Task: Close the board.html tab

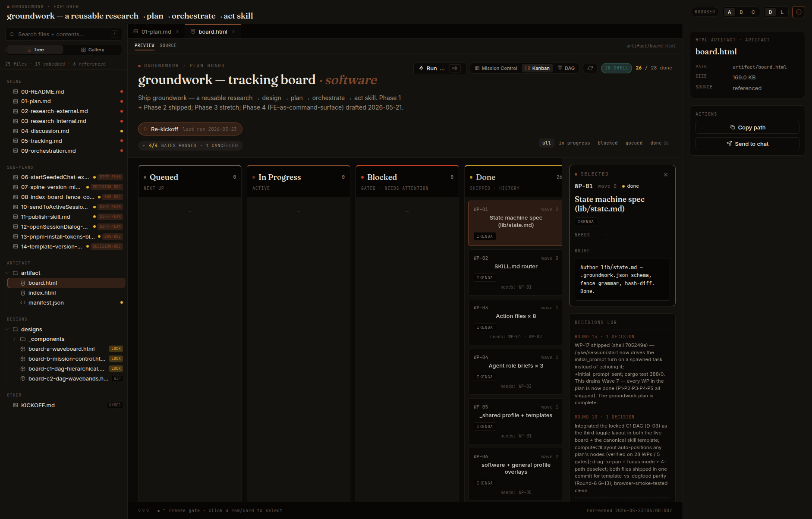Action: (234, 32)
